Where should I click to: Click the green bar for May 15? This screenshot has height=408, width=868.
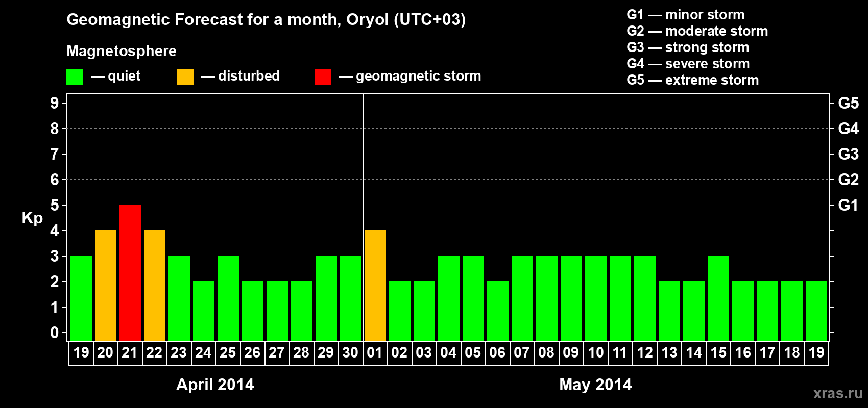718,298
